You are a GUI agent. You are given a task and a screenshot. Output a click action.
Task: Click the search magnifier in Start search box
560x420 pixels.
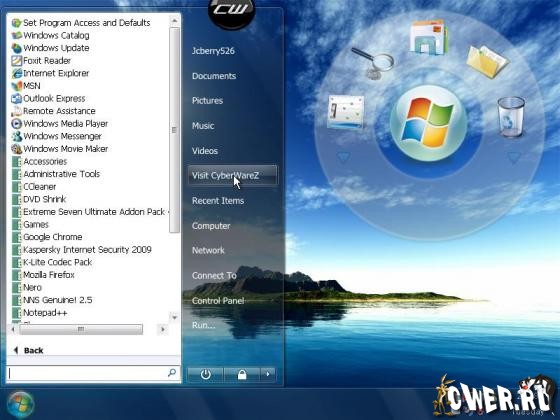[172, 373]
